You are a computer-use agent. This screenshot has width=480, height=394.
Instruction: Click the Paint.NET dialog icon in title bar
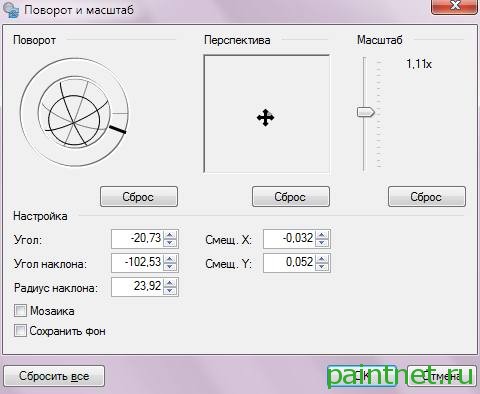[x=11, y=9]
